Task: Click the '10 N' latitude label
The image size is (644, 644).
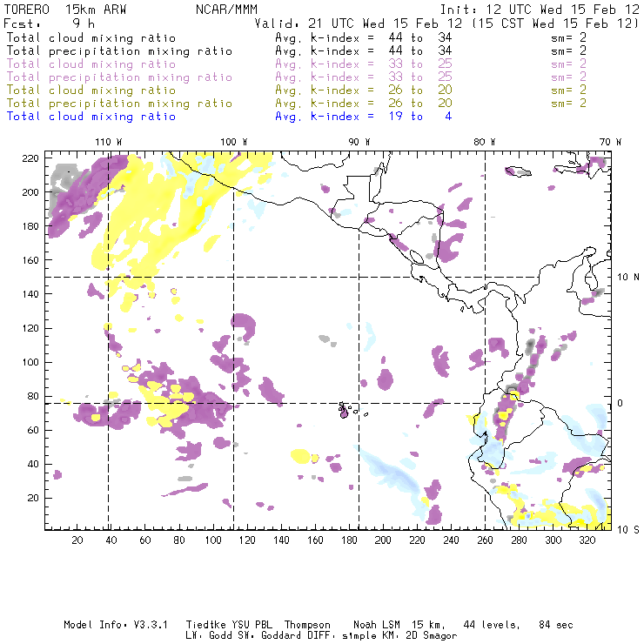Action: (x=628, y=278)
